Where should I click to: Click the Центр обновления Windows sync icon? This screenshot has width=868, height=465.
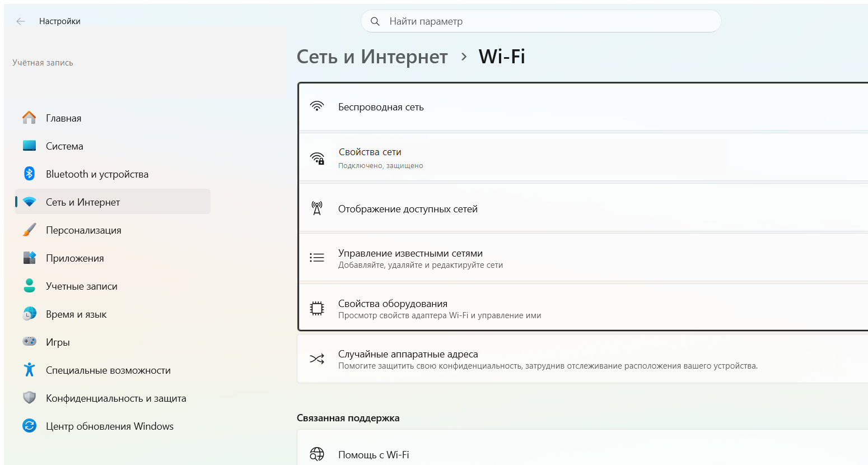point(29,426)
